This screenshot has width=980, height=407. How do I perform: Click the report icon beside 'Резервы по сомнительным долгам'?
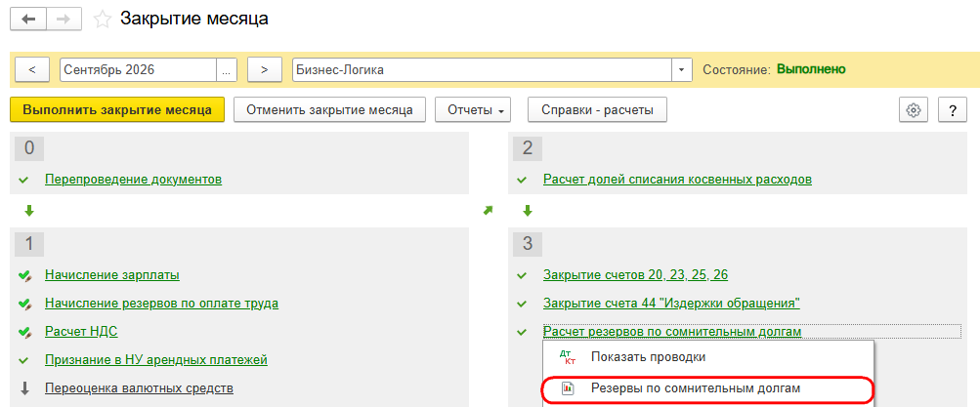click(x=568, y=388)
